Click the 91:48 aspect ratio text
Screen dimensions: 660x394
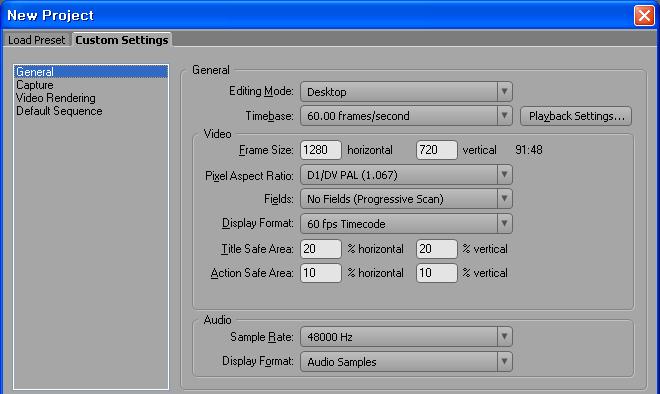point(529,150)
